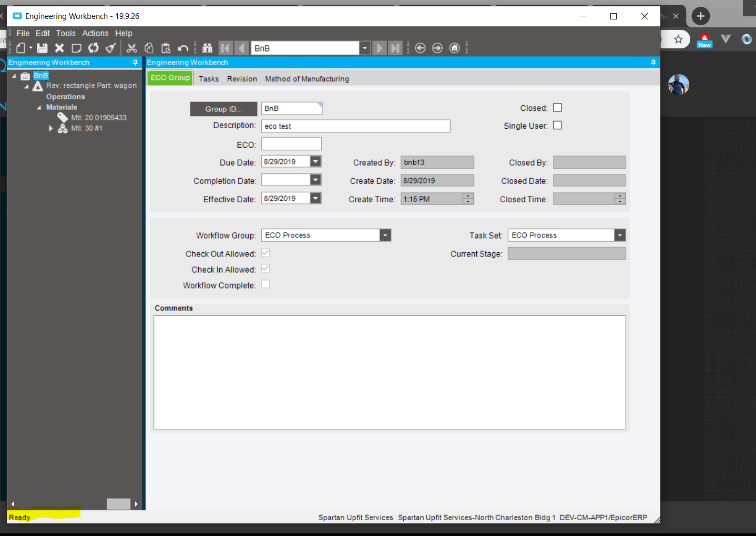Toggle the Single User checkbox

[558, 125]
